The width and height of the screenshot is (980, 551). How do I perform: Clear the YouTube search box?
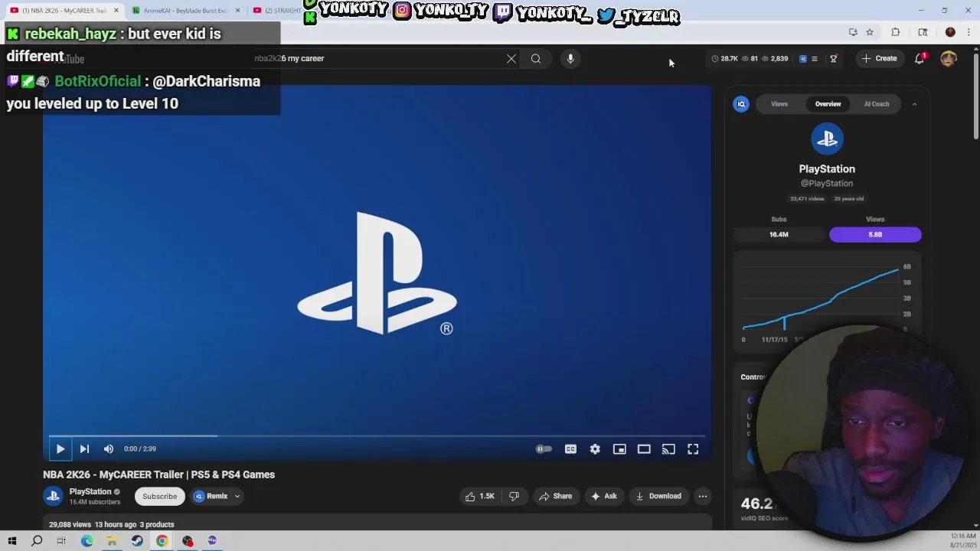point(511,58)
